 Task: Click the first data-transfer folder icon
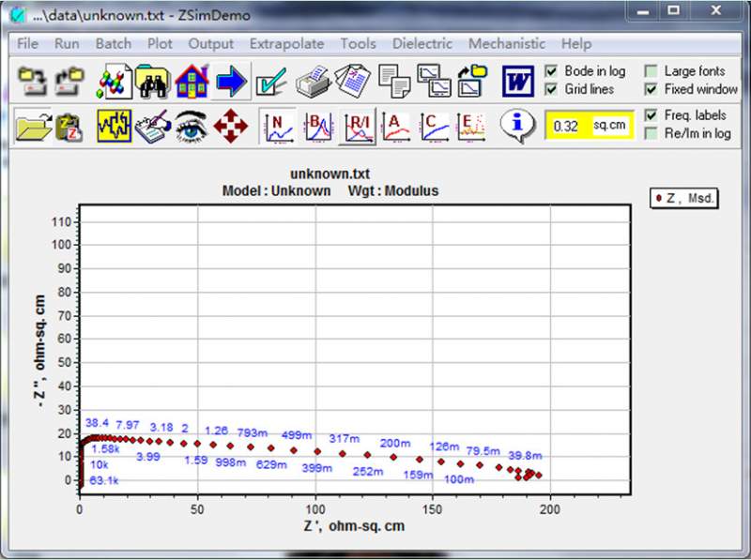click(32, 81)
